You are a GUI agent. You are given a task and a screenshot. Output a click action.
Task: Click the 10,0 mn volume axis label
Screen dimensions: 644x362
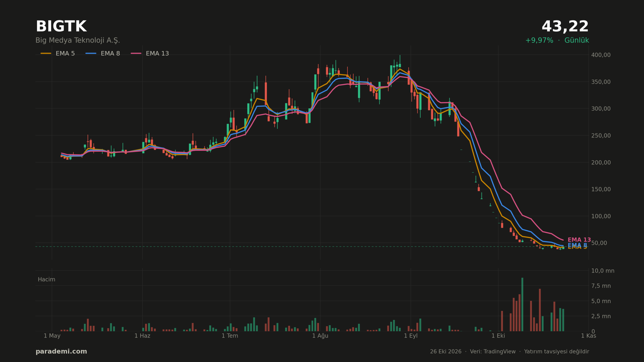[603, 271]
